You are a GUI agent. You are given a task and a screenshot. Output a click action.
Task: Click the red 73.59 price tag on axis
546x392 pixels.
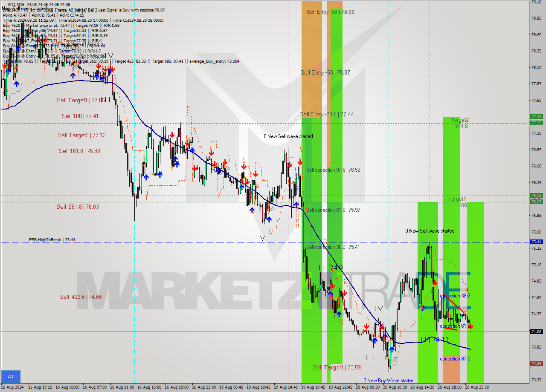tap(536, 363)
